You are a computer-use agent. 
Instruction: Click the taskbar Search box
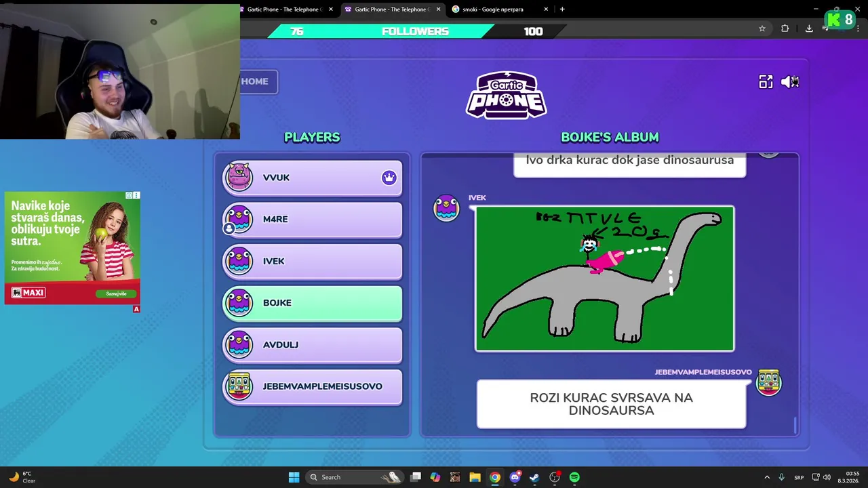[x=355, y=477]
